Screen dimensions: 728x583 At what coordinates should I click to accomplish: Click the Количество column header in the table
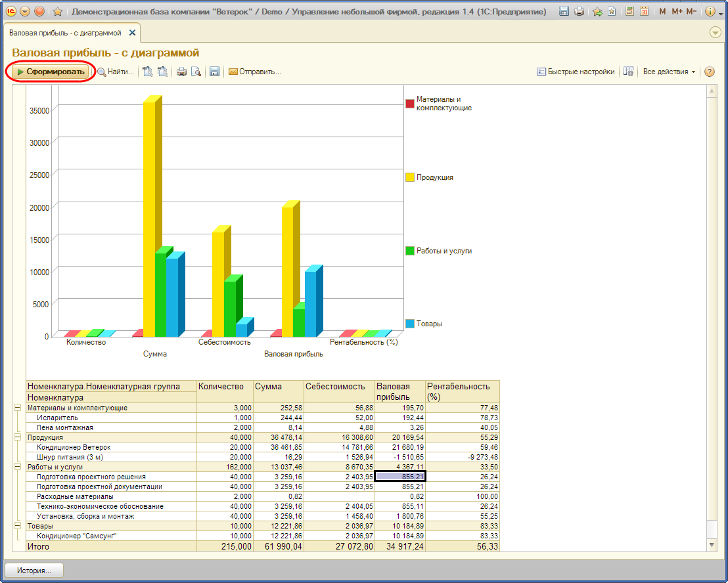pyautogui.click(x=225, y=391)
